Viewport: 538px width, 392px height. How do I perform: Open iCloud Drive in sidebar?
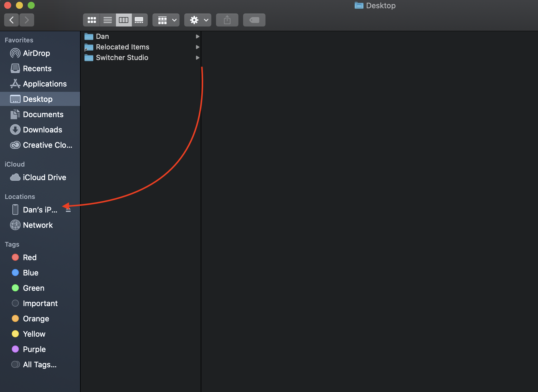pos(40,177)
